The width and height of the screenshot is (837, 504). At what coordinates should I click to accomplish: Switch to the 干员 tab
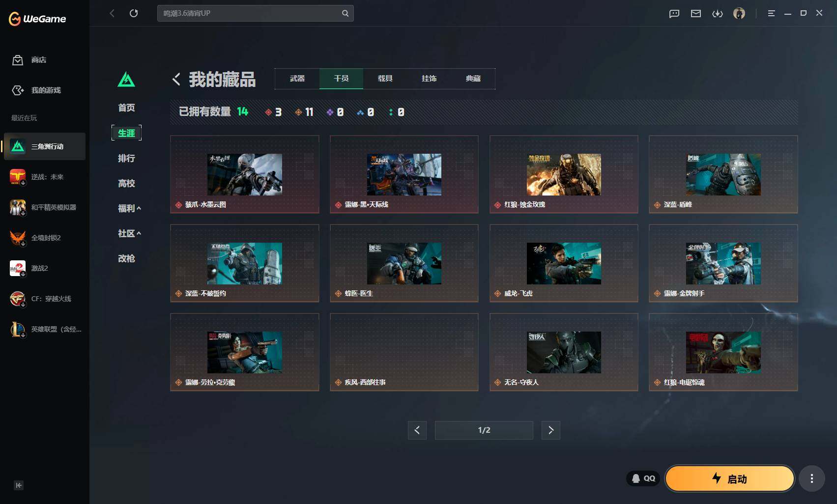click(x=341, y=79)
